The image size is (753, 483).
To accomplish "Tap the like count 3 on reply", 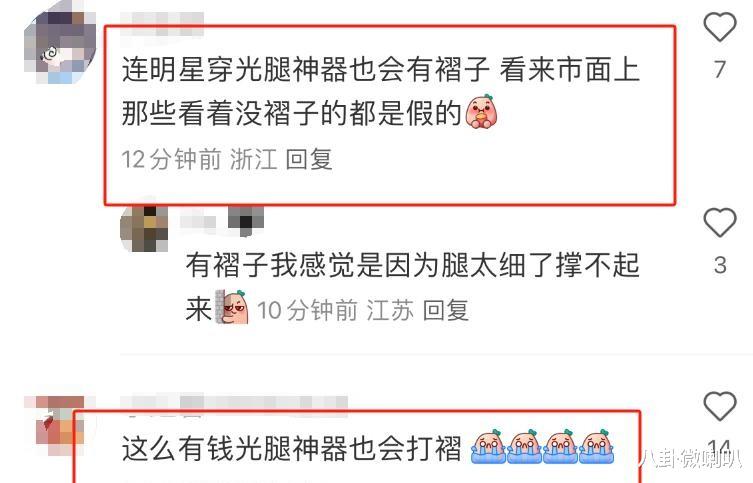I will (x=720, y=265).
